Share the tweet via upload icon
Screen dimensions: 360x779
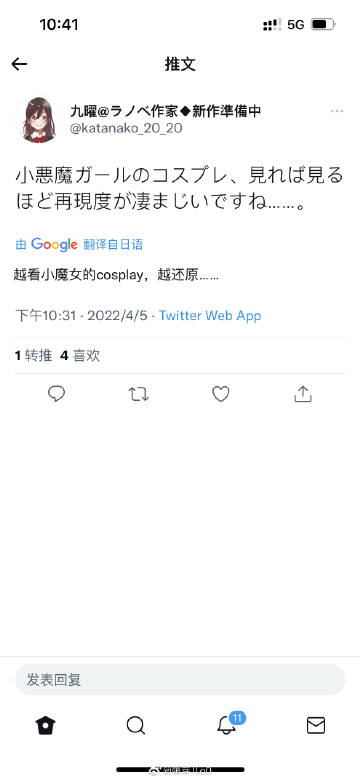click(x=303, y=394)
